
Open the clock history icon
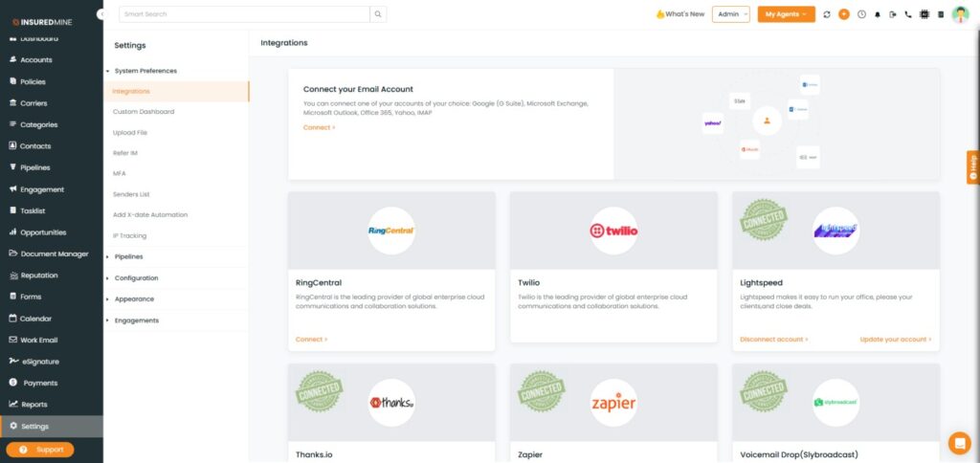pyautogui.click(x=861, y=14)
